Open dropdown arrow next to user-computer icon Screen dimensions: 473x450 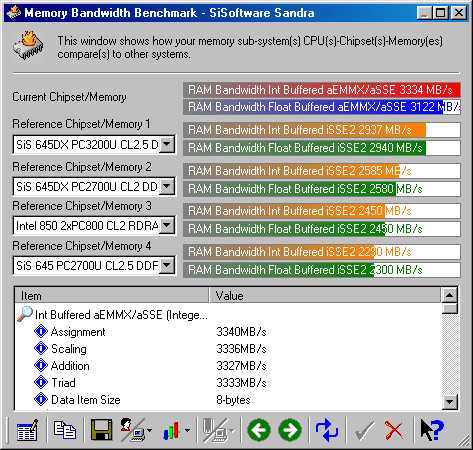point(149,430)
